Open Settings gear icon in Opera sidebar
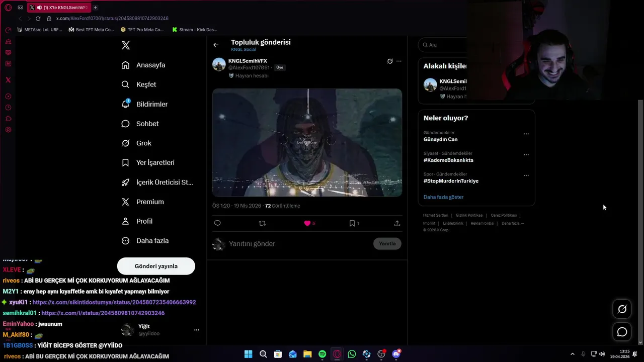 (x=8, y=130)
